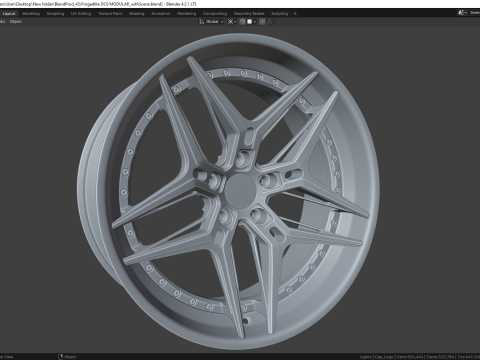Open the Scripting workspace tab
Image resolution: width=480 pixels, height=360 pixels.
[x=279, y=14]
